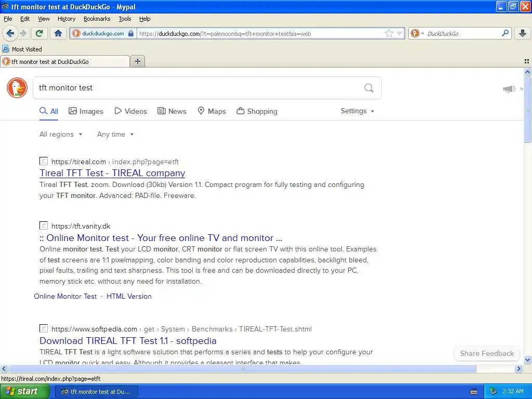Switch to Shopping results
The width and height of the screenshot is (532, 399).
click(257, 111)
